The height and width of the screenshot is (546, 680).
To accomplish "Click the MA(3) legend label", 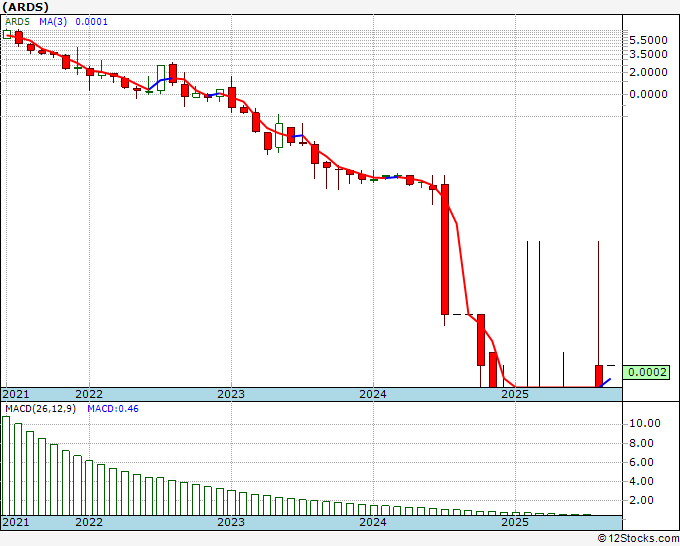I will click(53, 22).
